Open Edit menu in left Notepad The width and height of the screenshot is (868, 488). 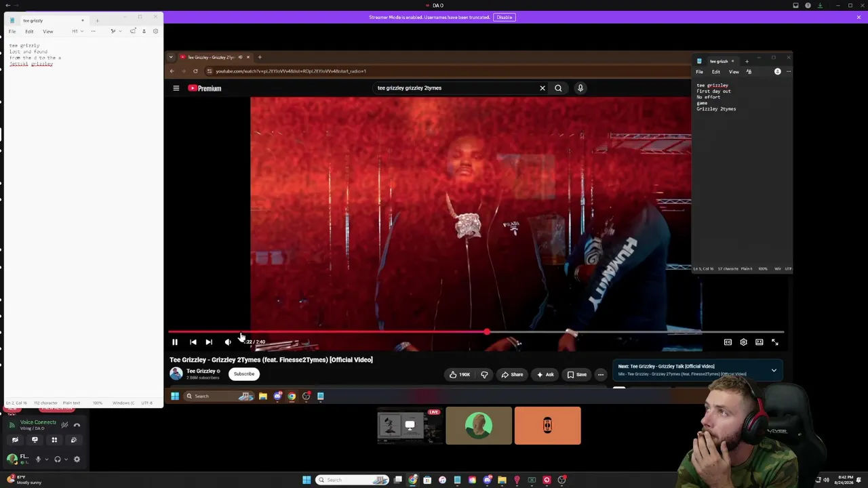click(x=29, y=31)
